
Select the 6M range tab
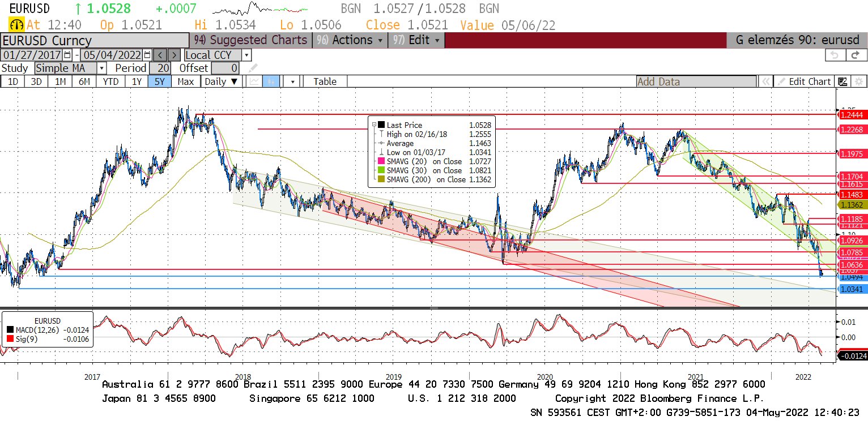[x=84, y=81]
